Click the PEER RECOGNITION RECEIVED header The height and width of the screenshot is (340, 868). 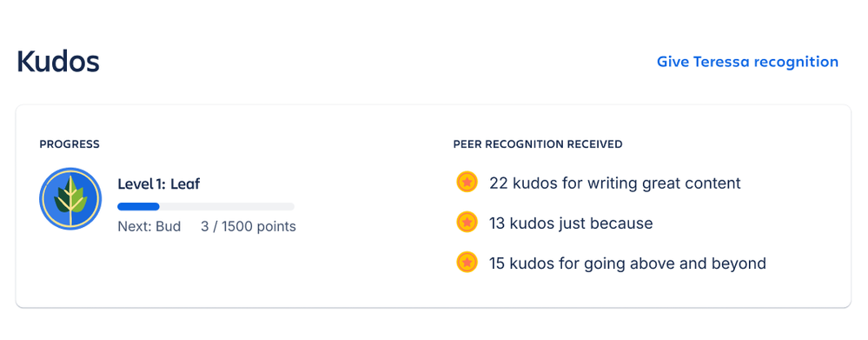[538, 144]
